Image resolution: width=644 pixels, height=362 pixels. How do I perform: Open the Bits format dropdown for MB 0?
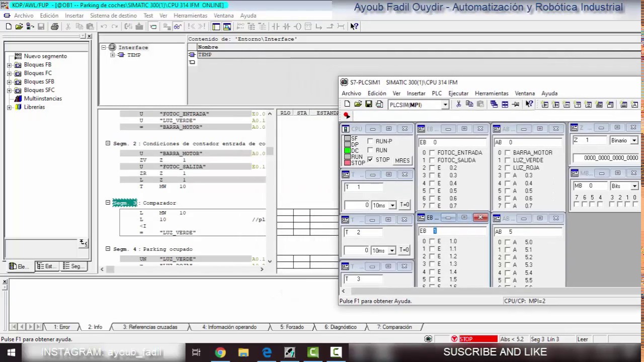pyautogui.click(x=634, y=186)
